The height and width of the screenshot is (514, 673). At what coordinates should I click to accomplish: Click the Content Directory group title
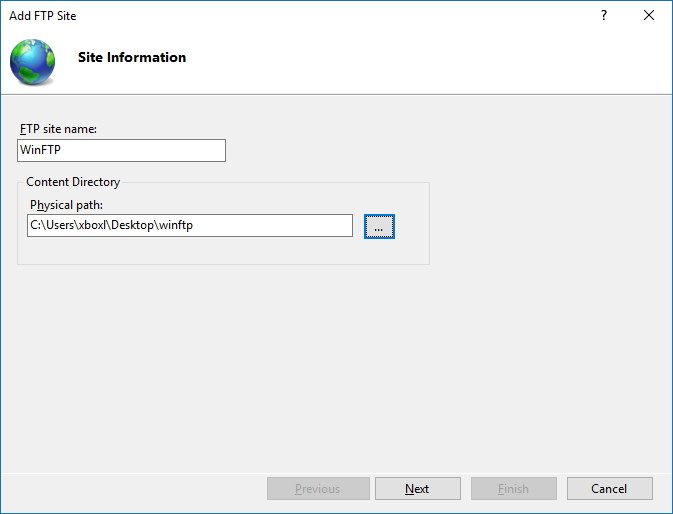(x=73, y=182)
